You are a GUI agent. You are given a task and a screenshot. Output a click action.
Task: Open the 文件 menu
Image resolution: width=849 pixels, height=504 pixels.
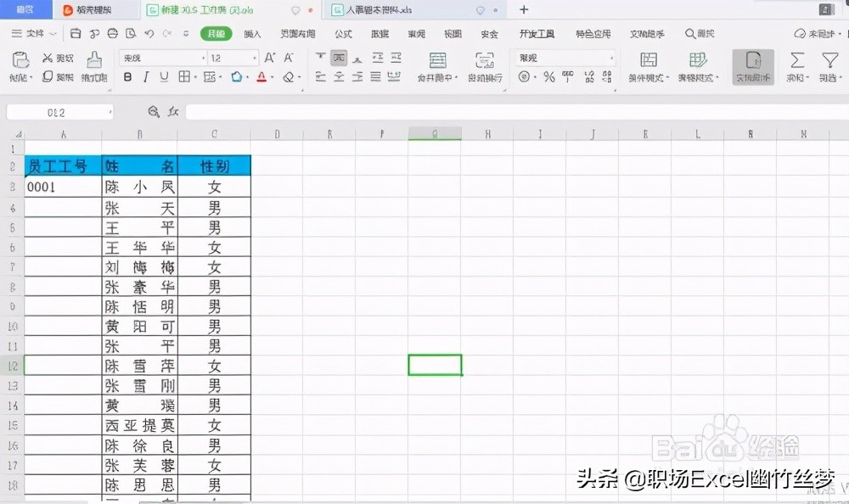click(x=34, y=34)
